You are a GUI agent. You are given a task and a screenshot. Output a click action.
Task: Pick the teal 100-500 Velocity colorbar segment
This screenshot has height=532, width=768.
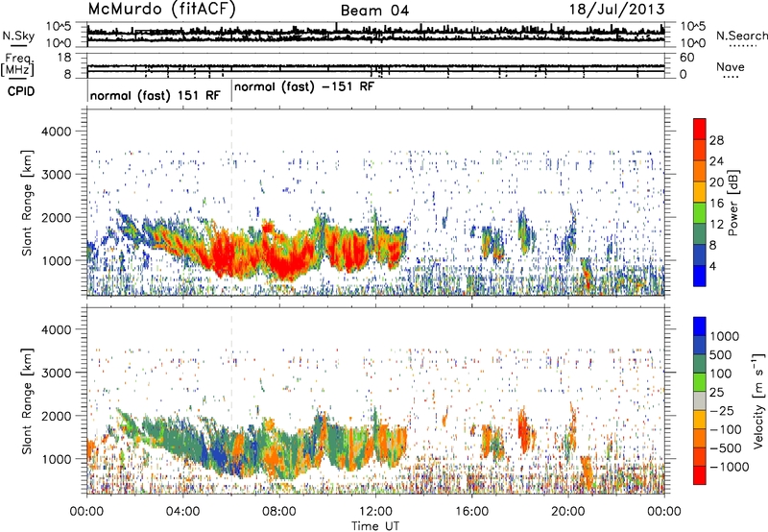(700, 364)
